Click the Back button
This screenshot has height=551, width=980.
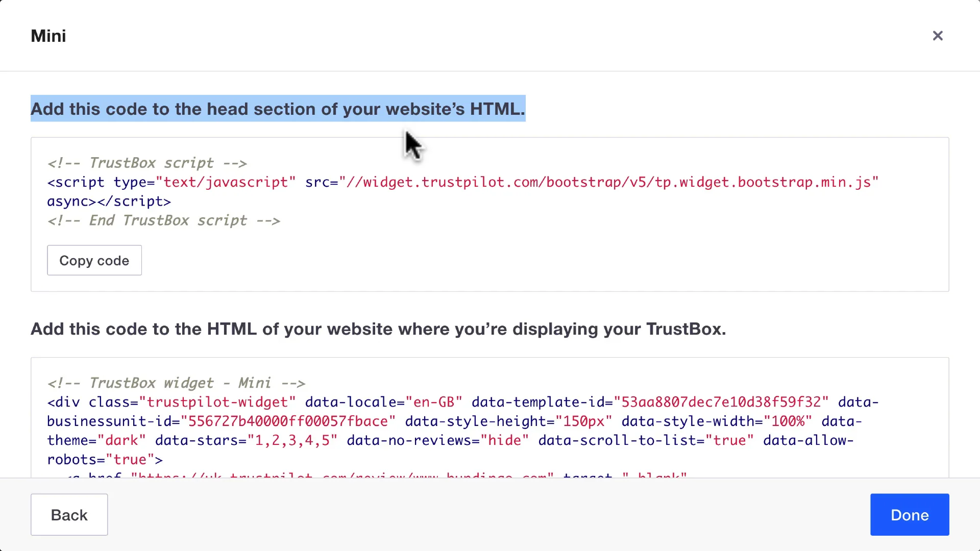click(x=69, y=515)
